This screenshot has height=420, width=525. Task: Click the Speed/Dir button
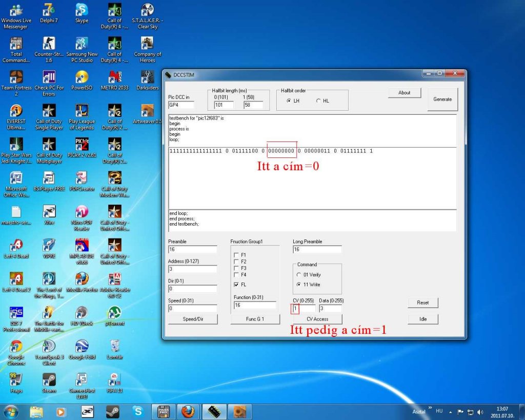coord(193,319)
